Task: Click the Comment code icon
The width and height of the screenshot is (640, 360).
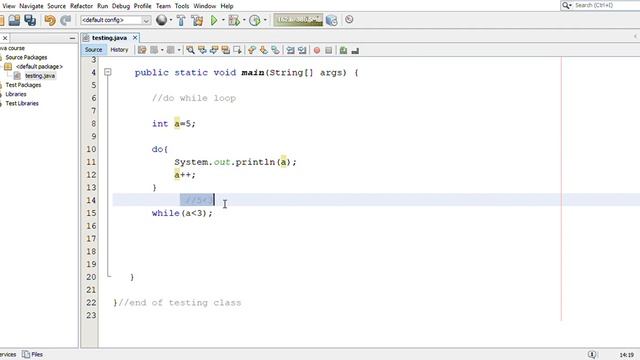Action: [343, 50]
